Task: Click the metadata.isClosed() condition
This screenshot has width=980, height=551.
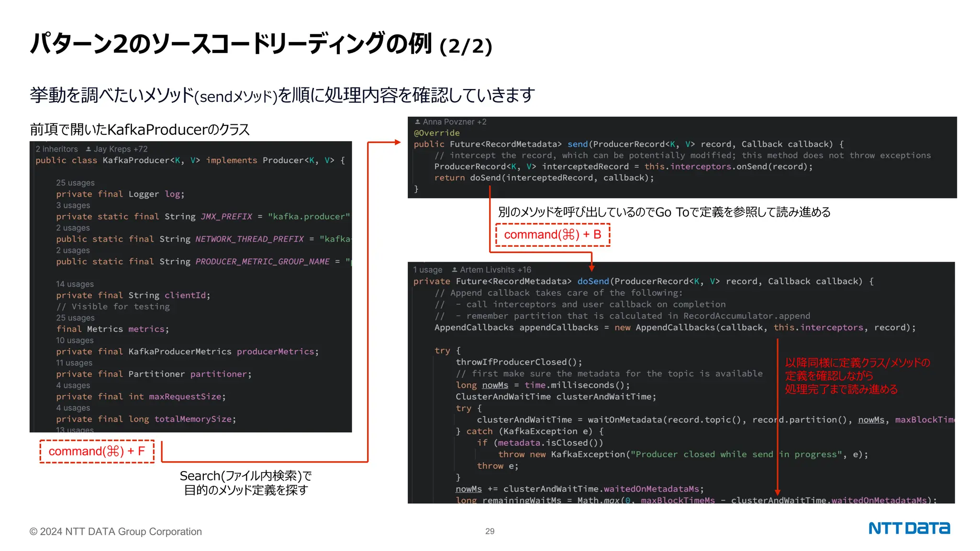Action: point(548,443)
